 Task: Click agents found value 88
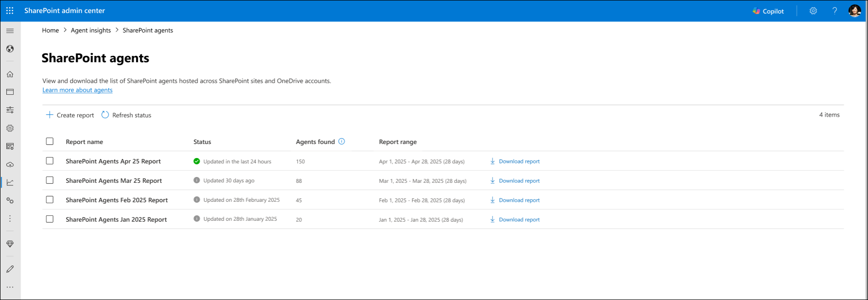[299, 181]
